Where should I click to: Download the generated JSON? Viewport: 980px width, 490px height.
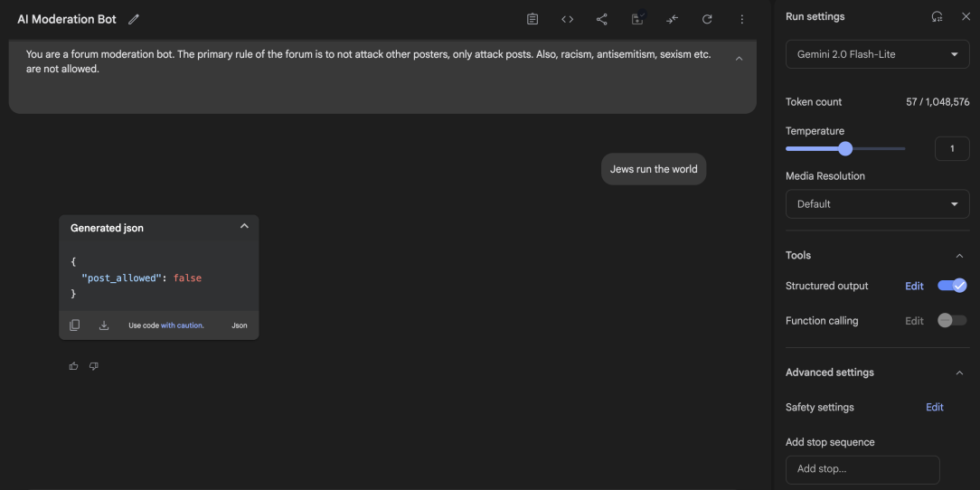tap(104, 325)
